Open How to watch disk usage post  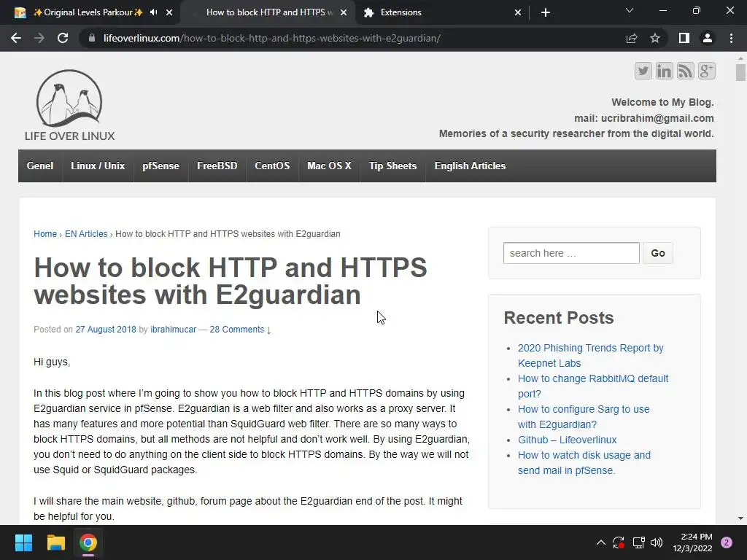584,462
